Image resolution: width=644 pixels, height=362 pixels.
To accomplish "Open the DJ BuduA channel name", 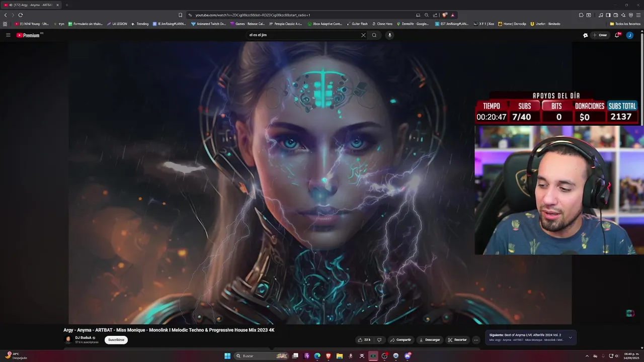I will (x=84, y=338).
